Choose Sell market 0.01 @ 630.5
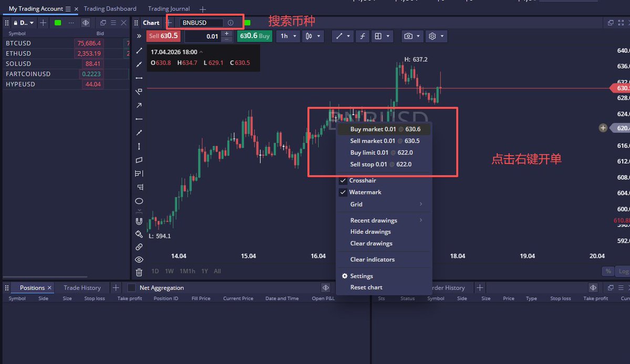The image size is (630, 364). 384,141
